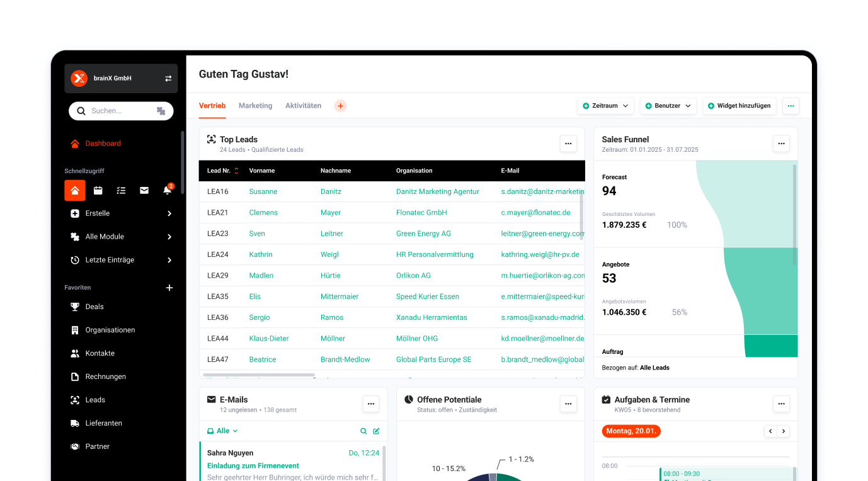Search emails using magnifier icon
The width and height of the screenshot is (868, 481).
click(x=363, y=431)
